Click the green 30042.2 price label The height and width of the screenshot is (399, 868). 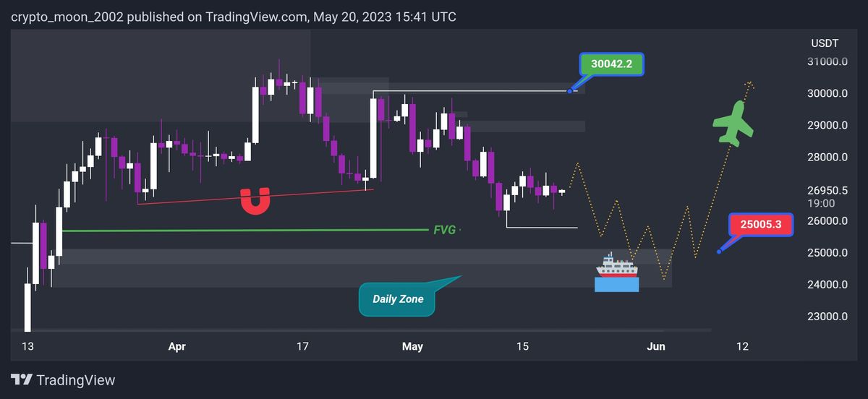[611, 64]
